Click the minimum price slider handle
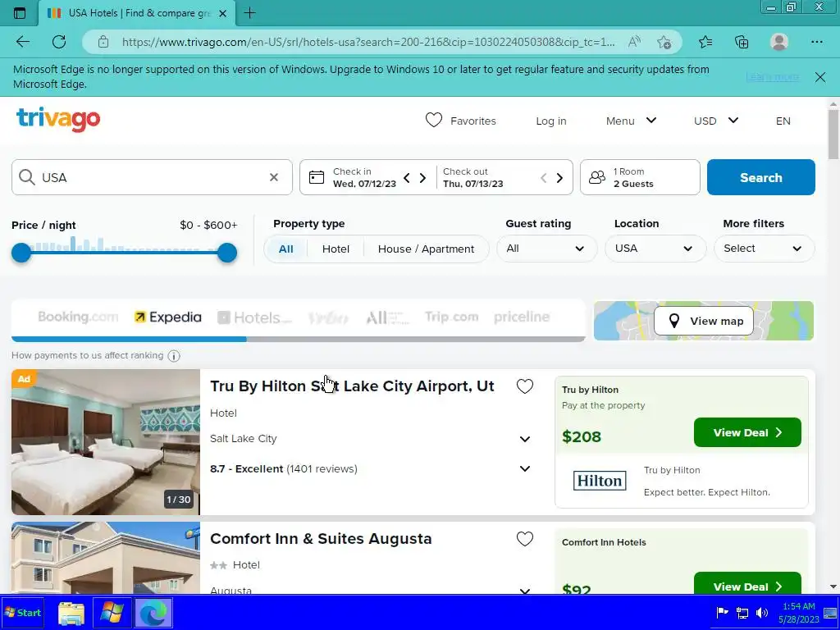The height and width of the screenshot is (630, 840). tap(21, 253)
